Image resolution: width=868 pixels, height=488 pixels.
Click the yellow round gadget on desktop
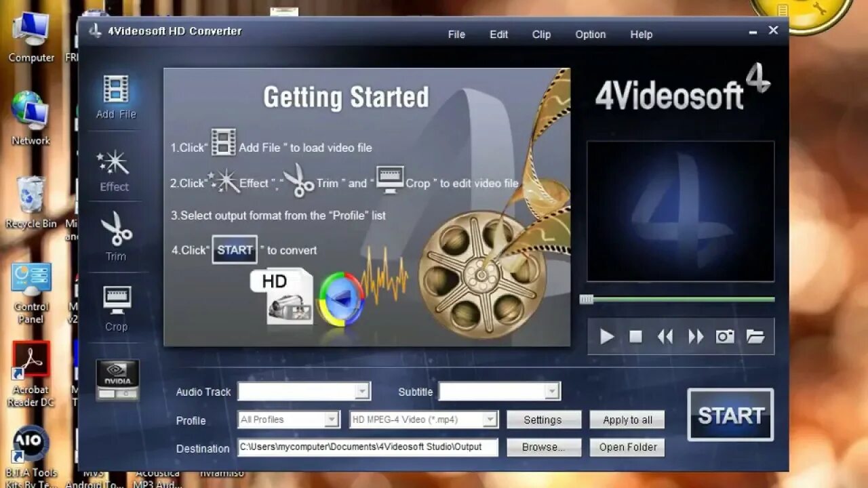[x=802, y=12]
